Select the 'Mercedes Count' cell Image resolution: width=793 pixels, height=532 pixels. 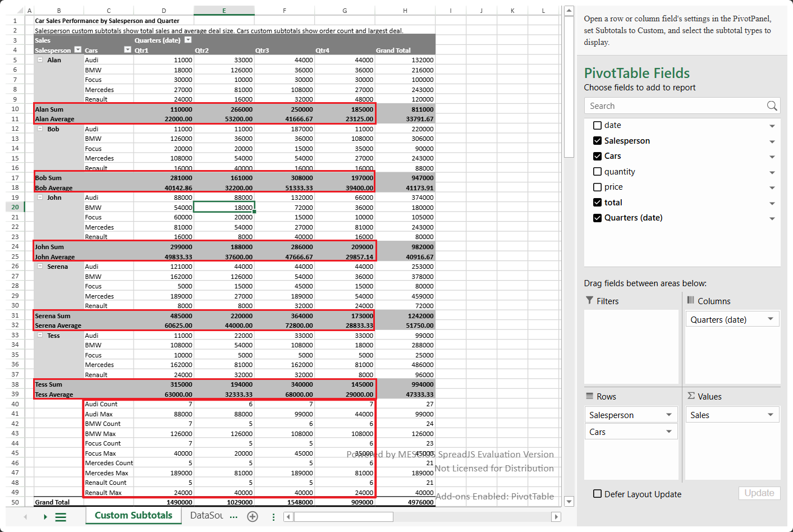pos(109,463)
